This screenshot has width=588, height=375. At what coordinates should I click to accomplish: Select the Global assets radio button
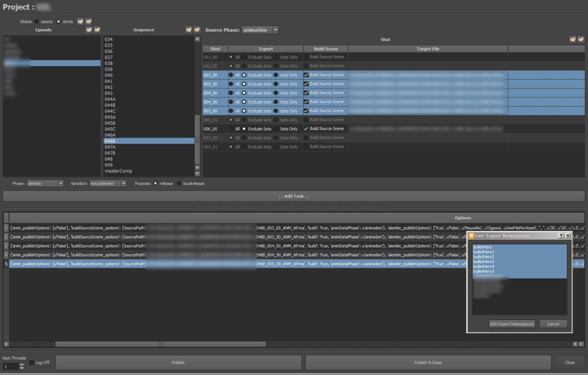(x=36, y=21)
